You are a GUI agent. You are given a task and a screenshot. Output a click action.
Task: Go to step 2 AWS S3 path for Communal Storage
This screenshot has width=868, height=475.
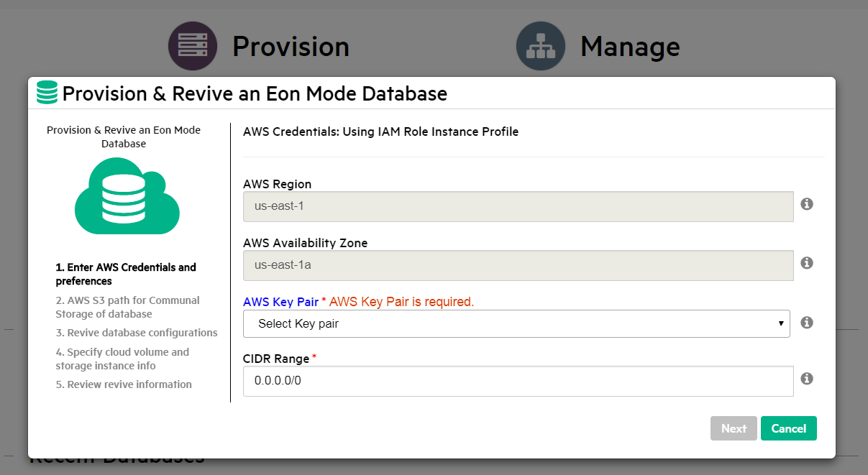pos(127,307)
